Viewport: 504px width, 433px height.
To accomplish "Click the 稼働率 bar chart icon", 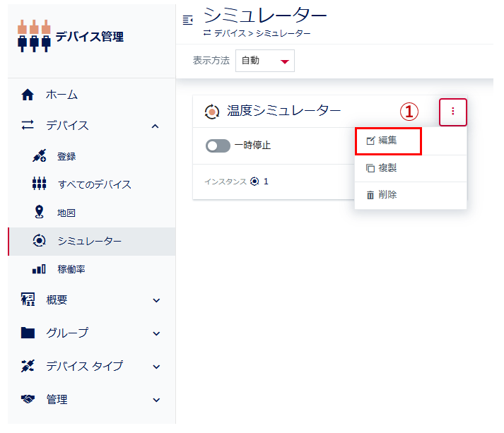I will [x=40, y=269].
